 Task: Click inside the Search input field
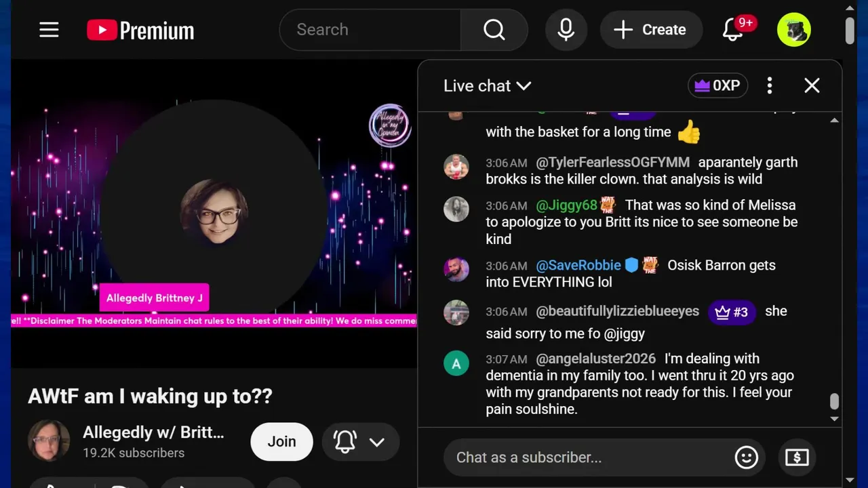click(x=370, y=30)
